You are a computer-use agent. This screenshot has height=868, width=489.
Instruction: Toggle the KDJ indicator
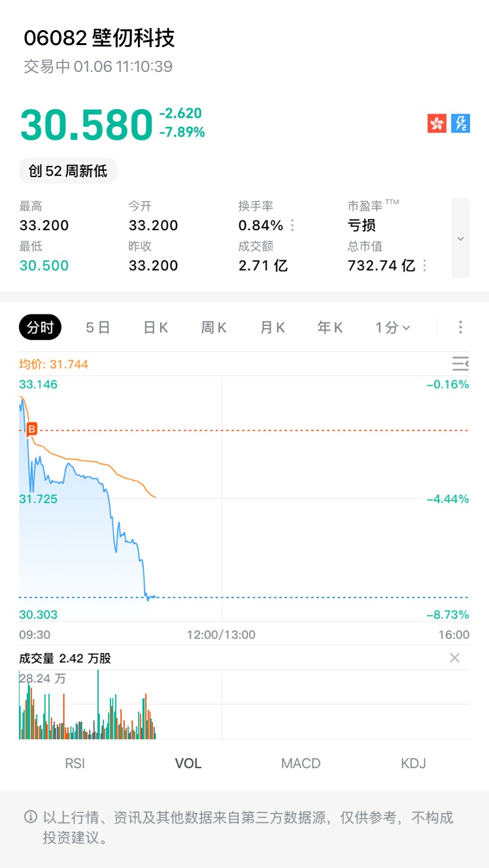coord(413,763)
